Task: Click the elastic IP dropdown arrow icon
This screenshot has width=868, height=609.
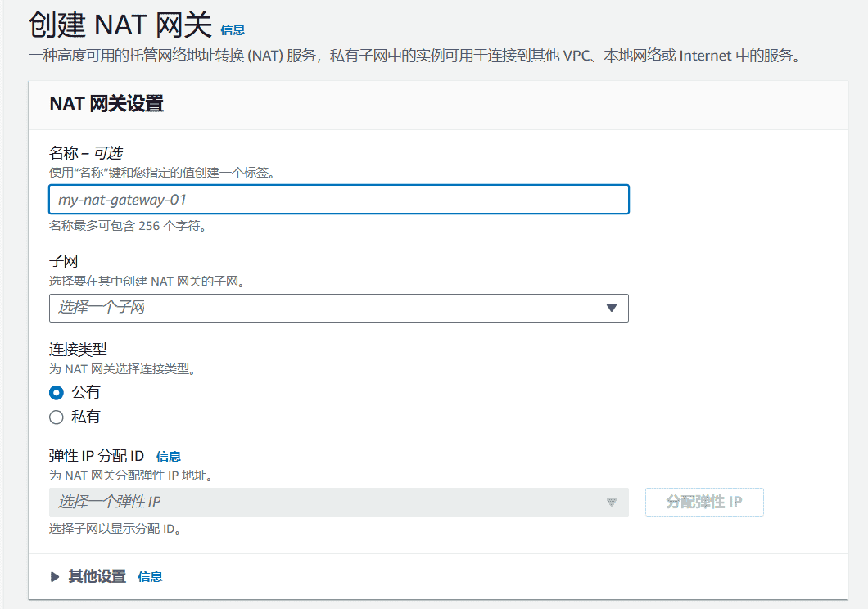Action: (x=611, y=502)
